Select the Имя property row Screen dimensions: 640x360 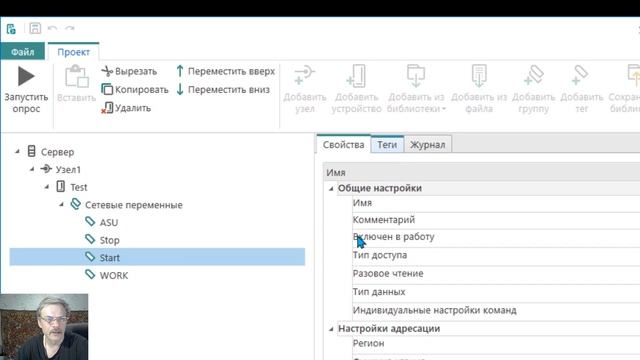496,203
